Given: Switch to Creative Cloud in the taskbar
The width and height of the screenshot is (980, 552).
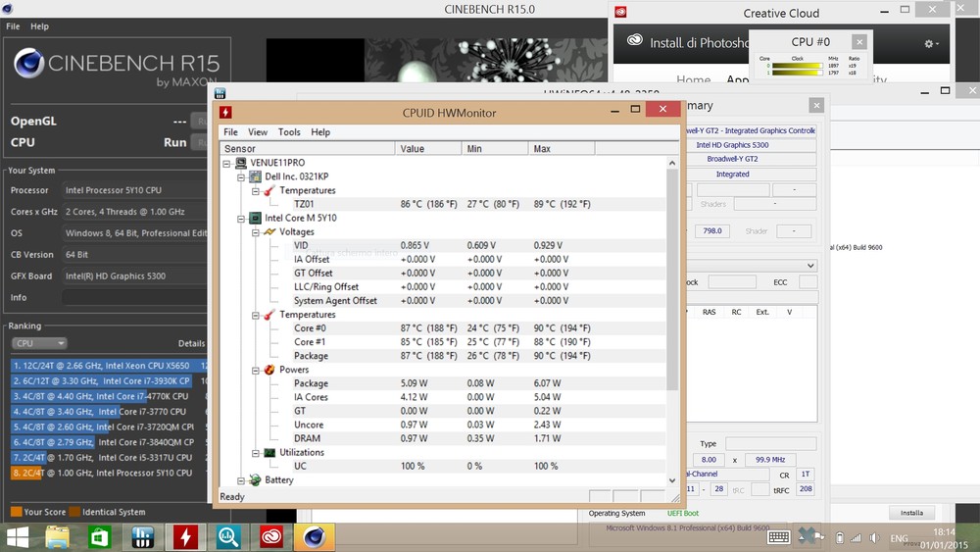Looking at the screenshot, I should pos(271,537).
